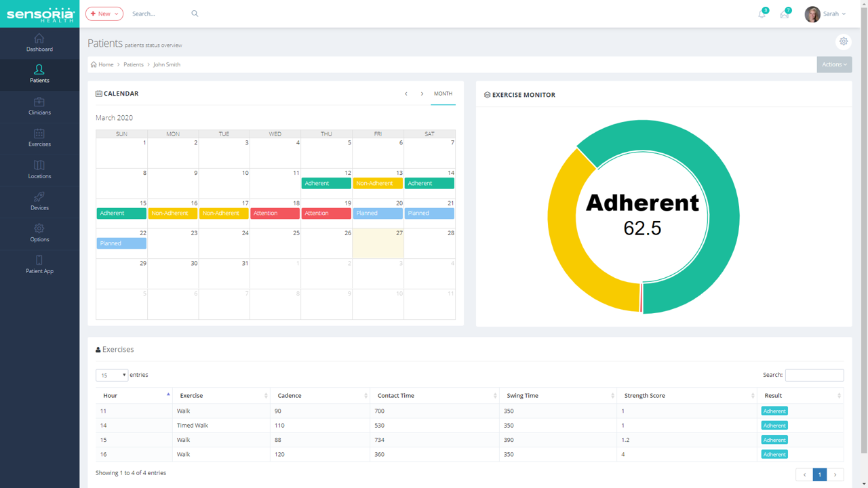Open the Locations map icon
Viewport: 868px width, 488px height.
pos(39,165)
